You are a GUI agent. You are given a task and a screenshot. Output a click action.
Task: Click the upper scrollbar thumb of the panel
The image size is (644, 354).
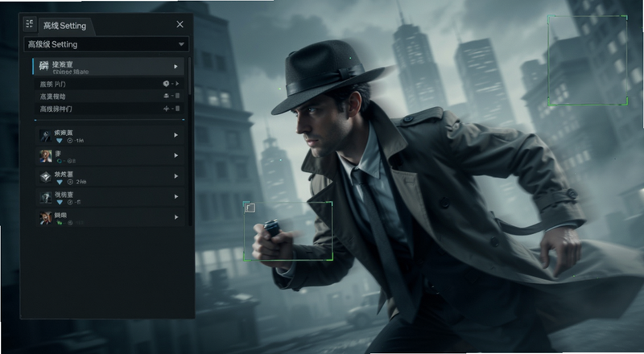(189, 76)
